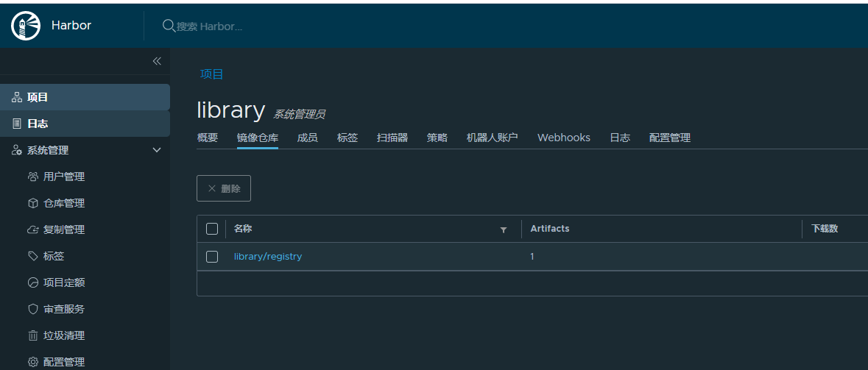This screenshot has width=868, height=370.
Task: Sort by the 下载数 column header
Action: coord(825,229)
